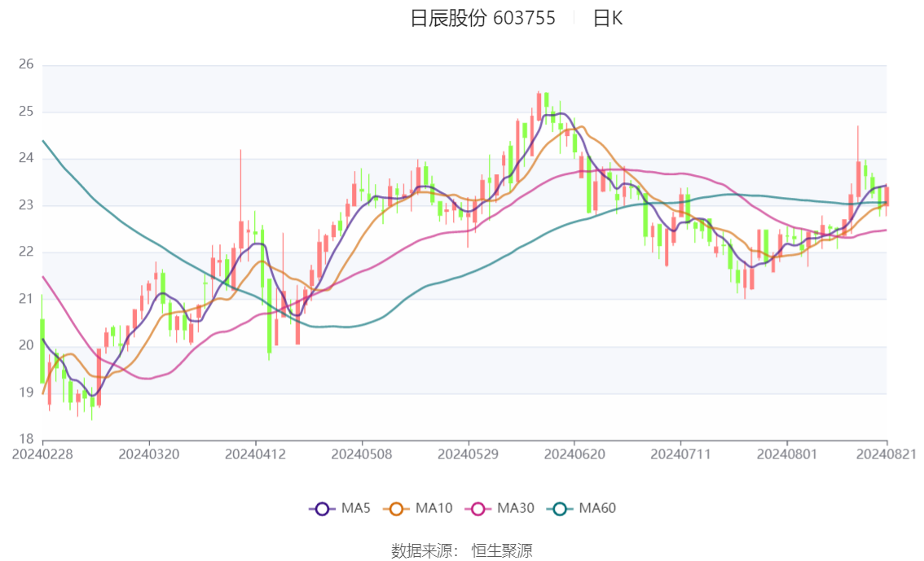The height and width of the screenshot is (561, 924).
Task: Click the 20240228 x-axis date label
Action: tap(42, 454)
